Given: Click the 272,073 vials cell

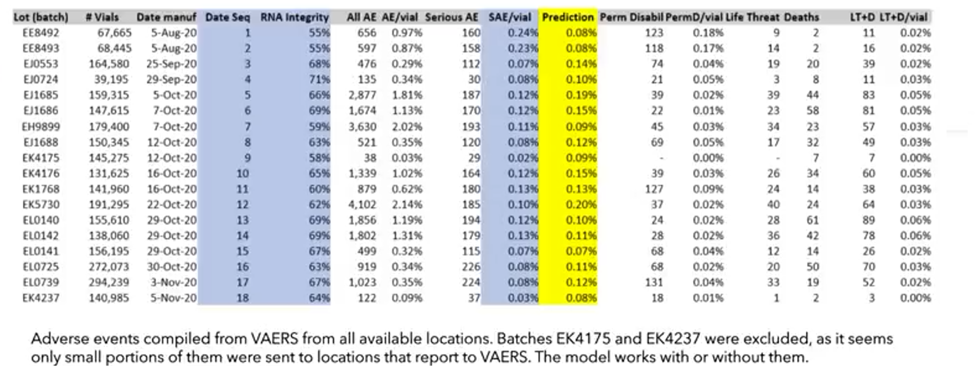Looking at the screenshot, I should (109, 267).
